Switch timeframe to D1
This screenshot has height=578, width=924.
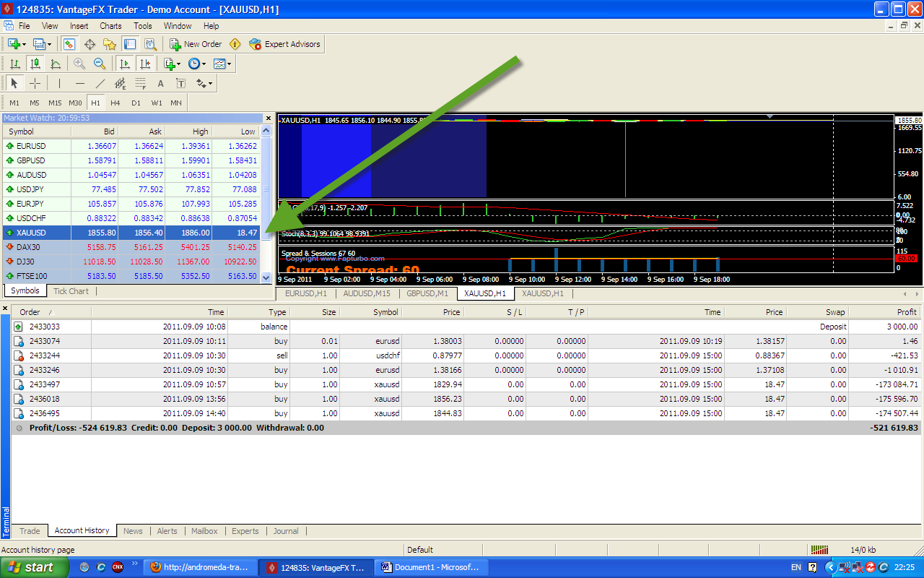[x=136, y=103]
